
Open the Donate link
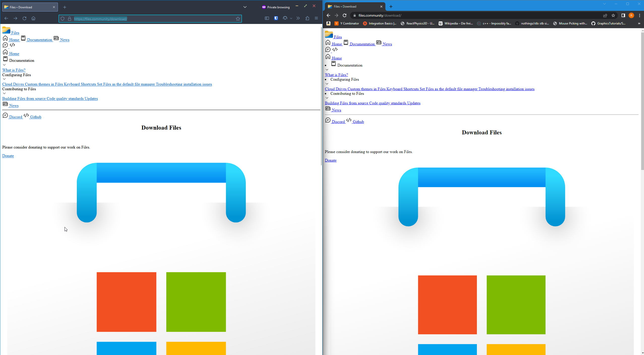pyautogui.click(x=8, y=156)
